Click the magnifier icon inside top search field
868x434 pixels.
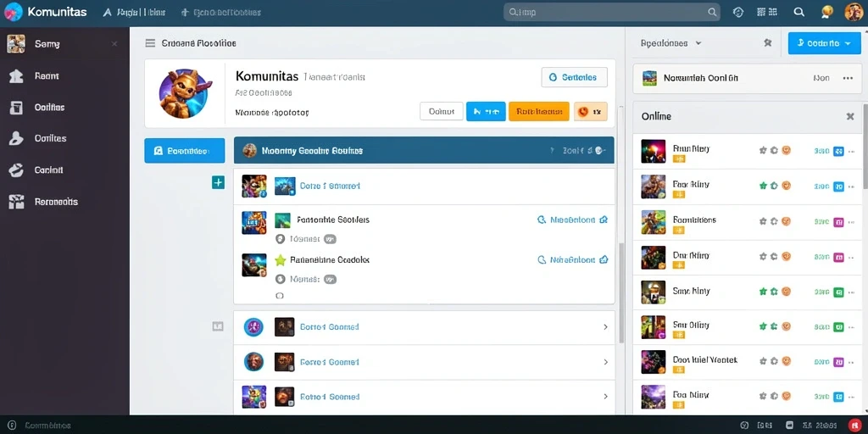tap(712, 12)
